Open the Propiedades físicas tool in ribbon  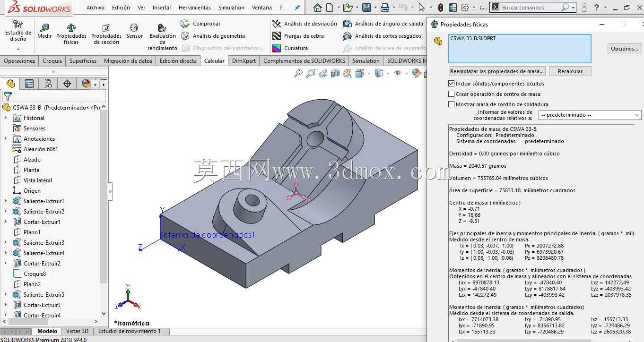click(x=71, y=34)
